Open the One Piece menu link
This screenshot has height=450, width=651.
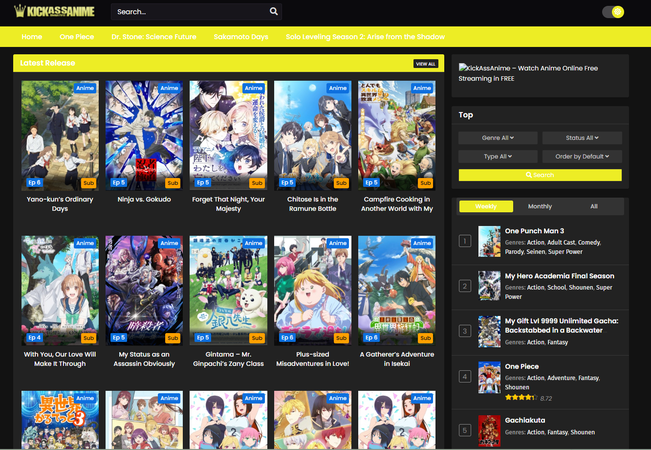point(77,37)
